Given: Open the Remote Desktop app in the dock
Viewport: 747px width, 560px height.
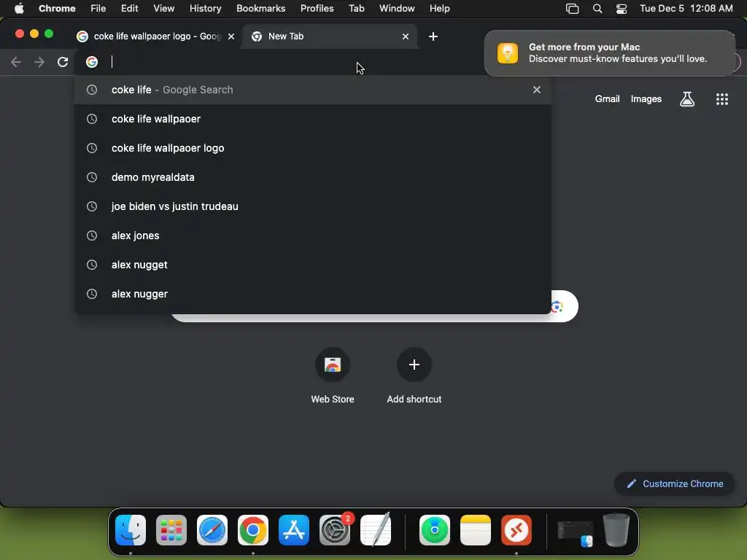Looking at the screenshot, I should [516, 530].
